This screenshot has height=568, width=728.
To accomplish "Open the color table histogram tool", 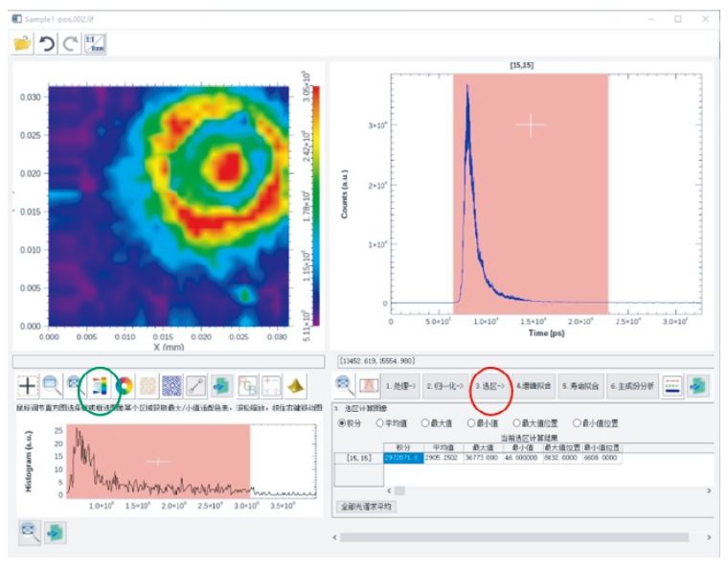I will [100, 386].
